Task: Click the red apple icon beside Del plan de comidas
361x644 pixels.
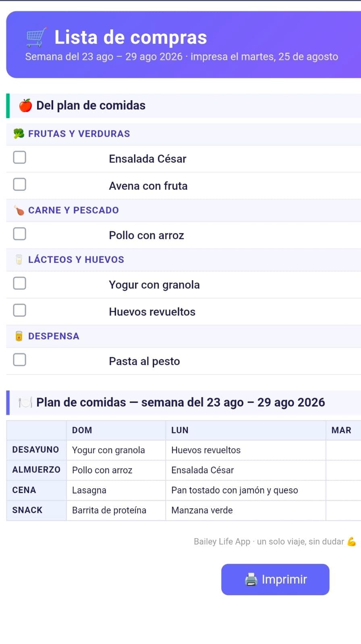Action: (x=25, y=105)
